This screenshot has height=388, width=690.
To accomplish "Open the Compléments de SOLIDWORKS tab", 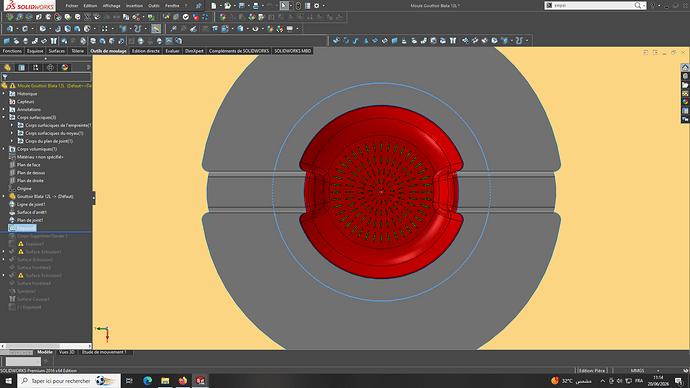I will coord(239,51).
